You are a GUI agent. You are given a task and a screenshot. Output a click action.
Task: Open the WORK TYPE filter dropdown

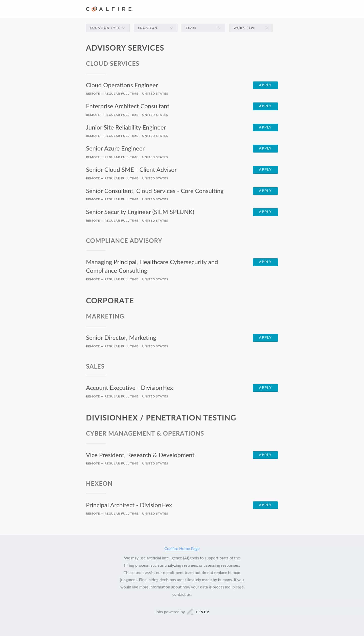(251, 28)
